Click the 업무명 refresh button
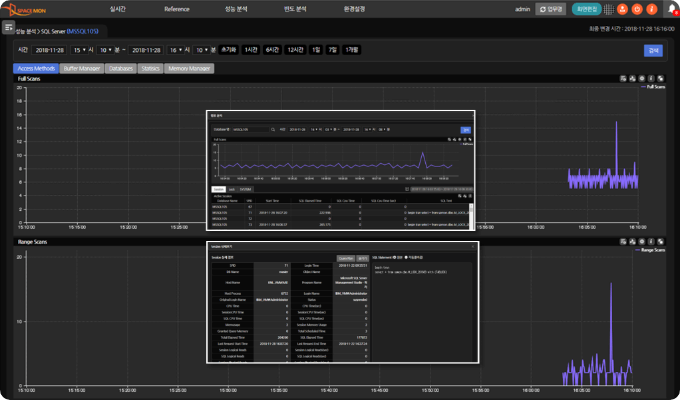680x400 pixels. coord(551,9)
